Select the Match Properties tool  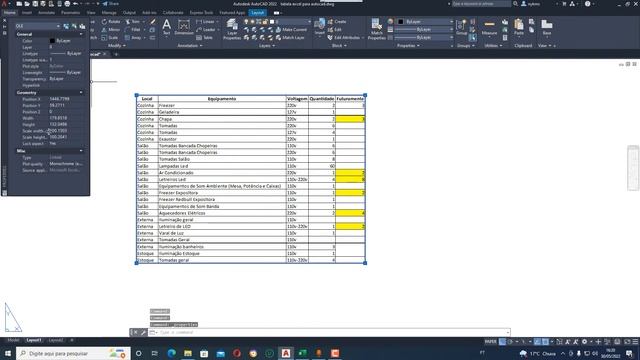pos(376,29)
